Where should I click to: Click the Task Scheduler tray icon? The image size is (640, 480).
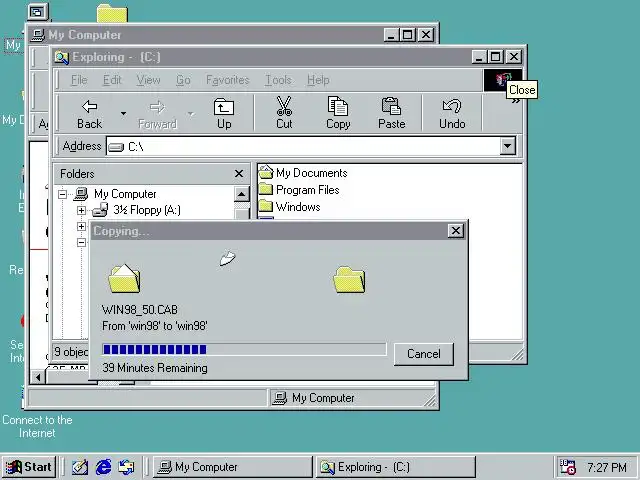click(567, 467)
